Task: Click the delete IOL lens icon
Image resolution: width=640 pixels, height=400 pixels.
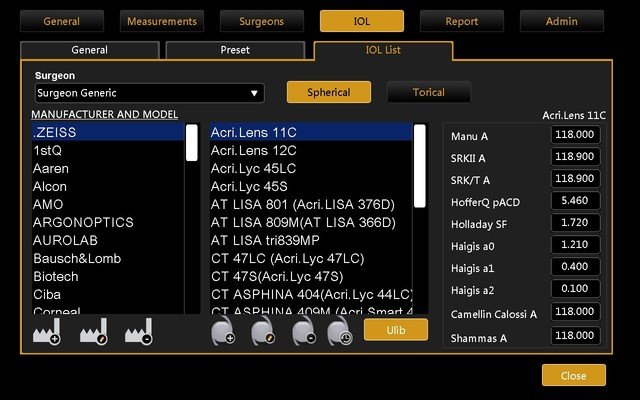Action: pos(304,332)
